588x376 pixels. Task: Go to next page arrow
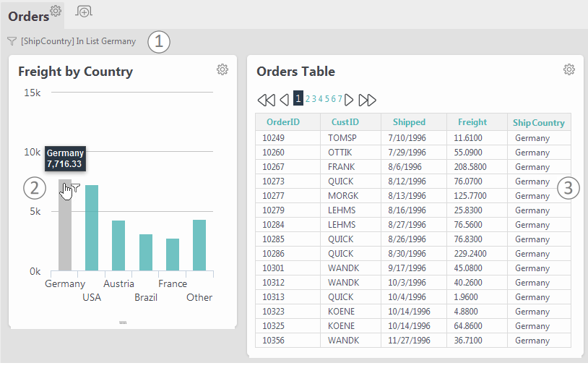(x=349, y=100)
